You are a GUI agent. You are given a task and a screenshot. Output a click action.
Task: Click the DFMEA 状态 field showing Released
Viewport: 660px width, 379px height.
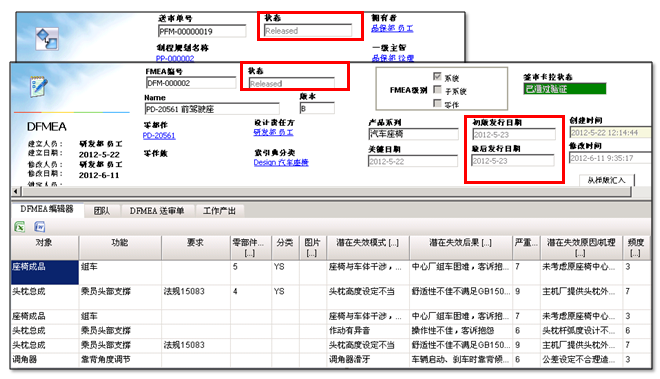pyautogui.click(x=291, y=83)
